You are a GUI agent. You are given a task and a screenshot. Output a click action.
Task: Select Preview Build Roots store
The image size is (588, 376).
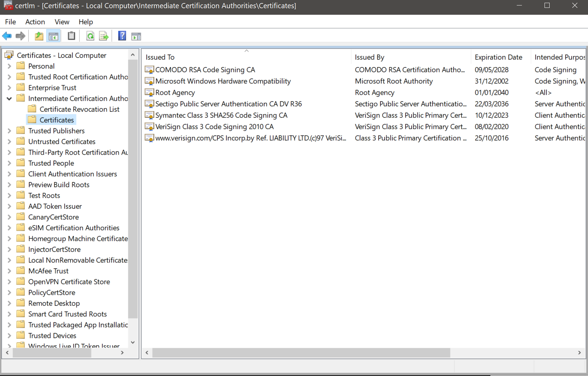pyautogui.click(x=59, y=185)
